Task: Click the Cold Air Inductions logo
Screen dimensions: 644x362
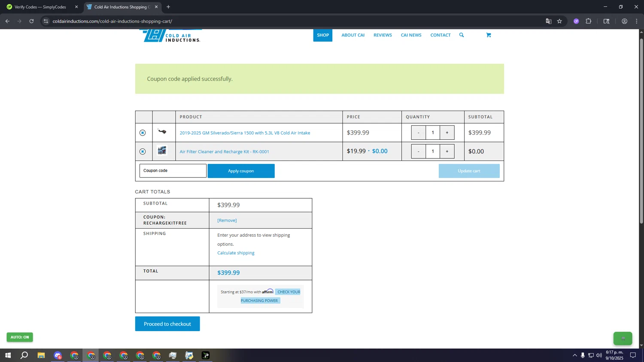Action: coord(170,36)
